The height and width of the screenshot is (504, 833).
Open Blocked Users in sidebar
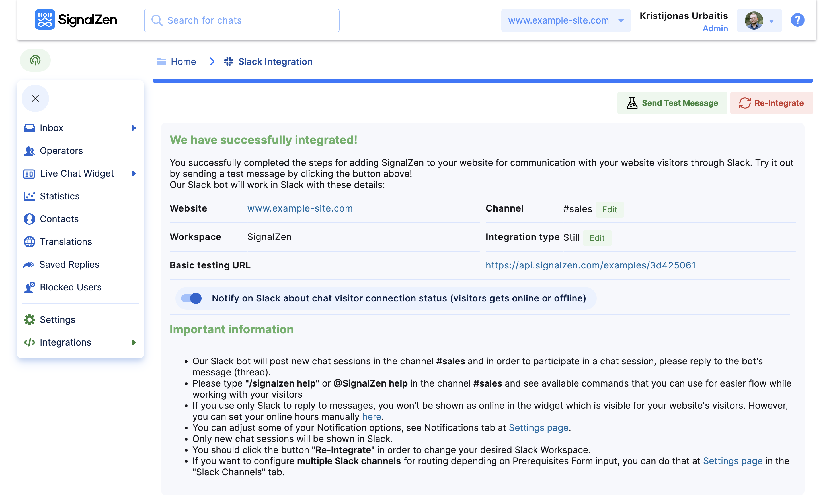coord(70,287)
